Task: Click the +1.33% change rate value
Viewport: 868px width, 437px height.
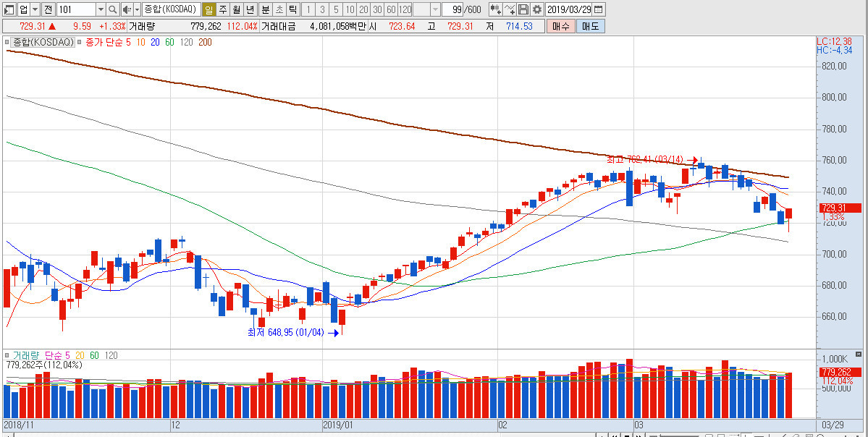Action: click(113, 26)
